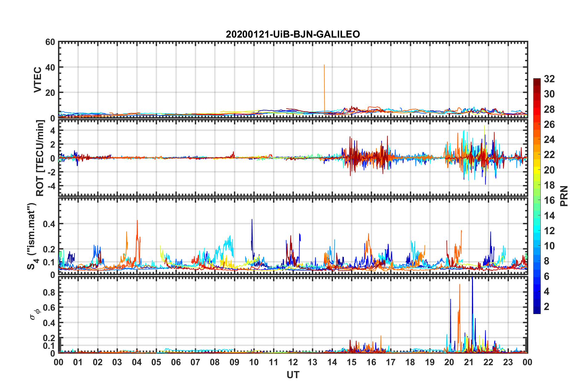586x392 pixels.
Task: Click ROT y-axis tick 4
Action: (53, 131)
